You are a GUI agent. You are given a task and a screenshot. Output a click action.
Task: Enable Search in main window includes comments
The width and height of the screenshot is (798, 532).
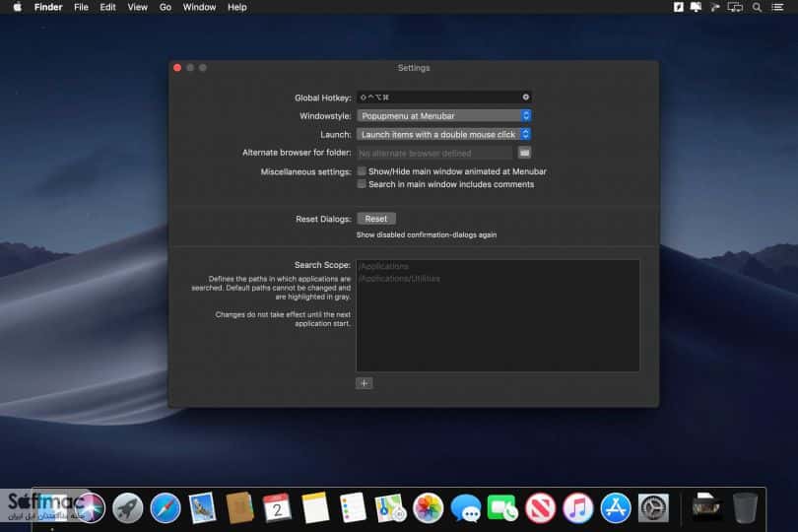click(x=362, y=184)
